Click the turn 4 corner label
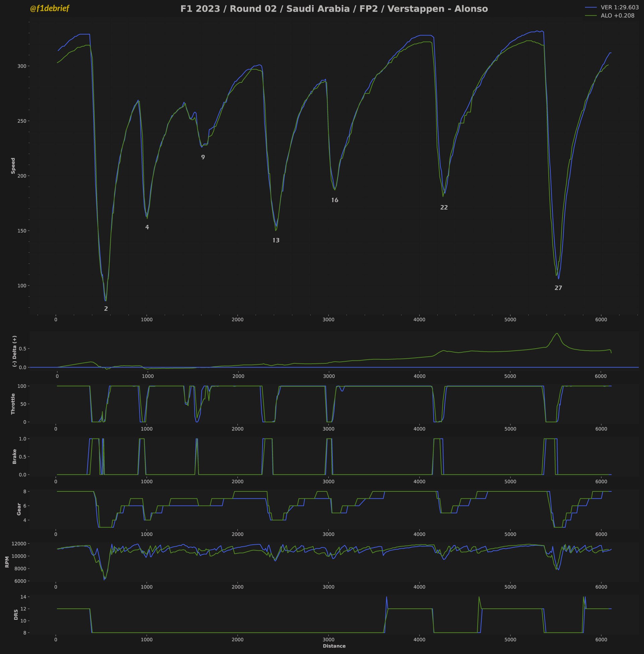This screenshot has height=654, width=644. (x=147, y=227)
